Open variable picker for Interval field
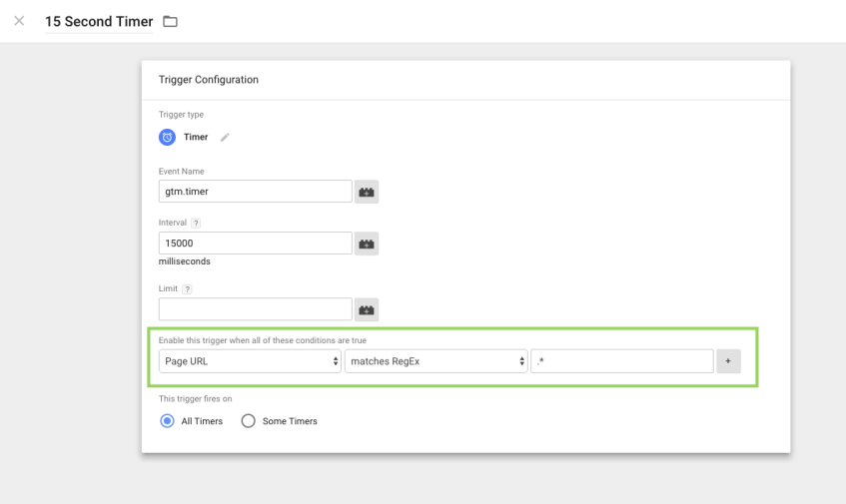This screenshot has height=504, width=846. tap(367, 244)
